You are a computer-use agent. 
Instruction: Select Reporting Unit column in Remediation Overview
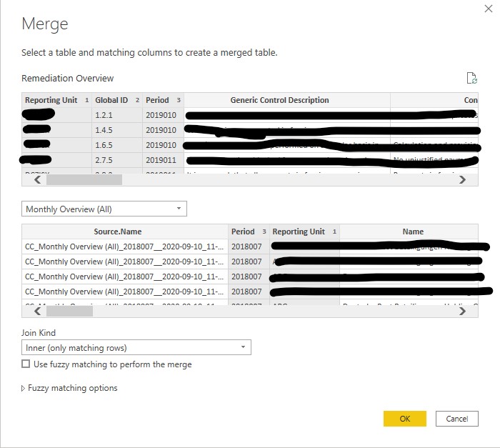tap(56, 100)
